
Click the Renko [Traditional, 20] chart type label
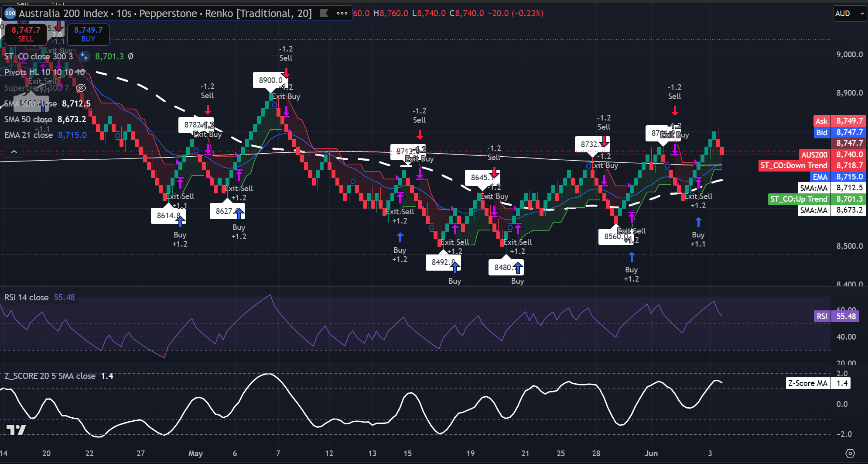[258, 14]
